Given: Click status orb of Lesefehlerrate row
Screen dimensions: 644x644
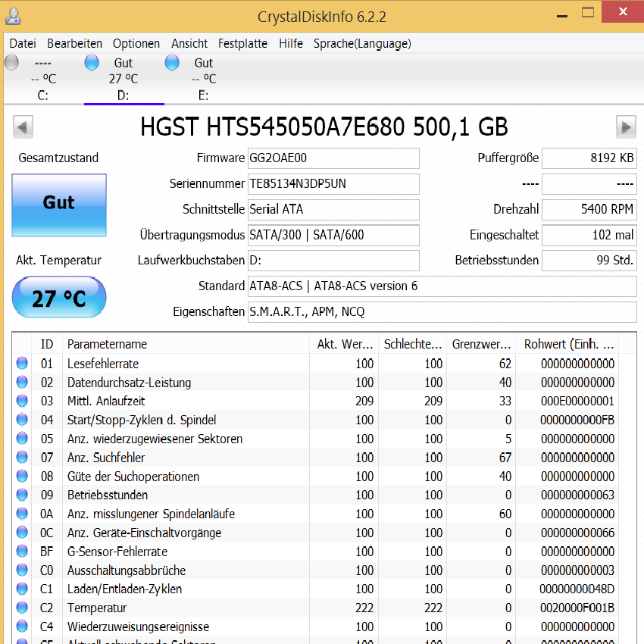Looking at the screenshot, I should point(22,364).
